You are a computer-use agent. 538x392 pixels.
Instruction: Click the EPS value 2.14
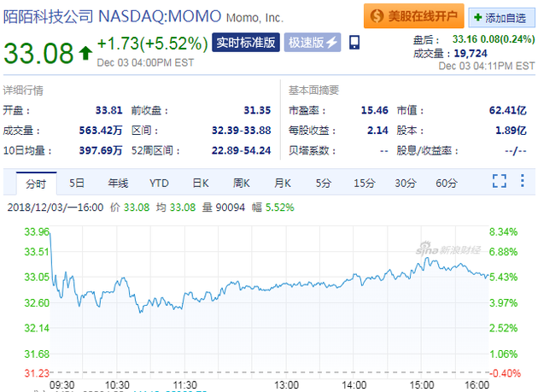(x=377, y=131)
